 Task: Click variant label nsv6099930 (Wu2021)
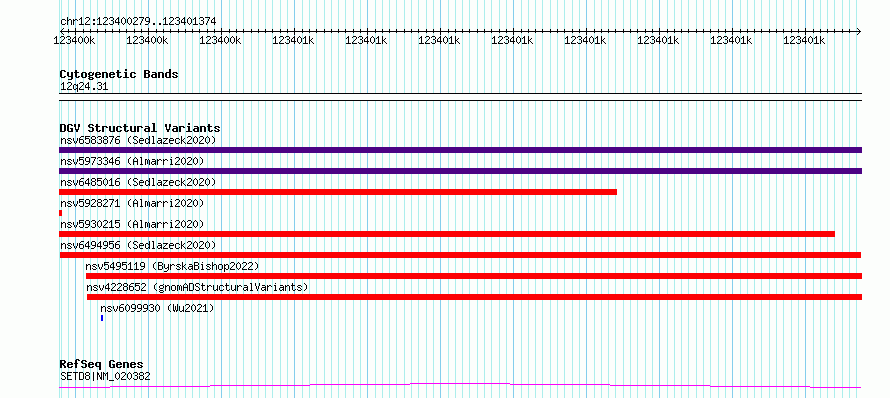click(x=157, y=308)
